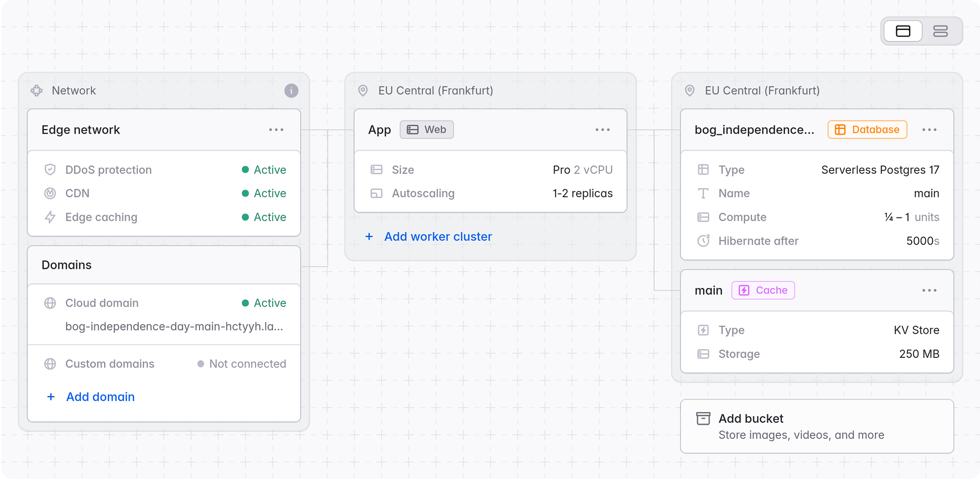Open the database three-dot menu
The height and width of the screenshot is (479, 980).
click(929, 130)
